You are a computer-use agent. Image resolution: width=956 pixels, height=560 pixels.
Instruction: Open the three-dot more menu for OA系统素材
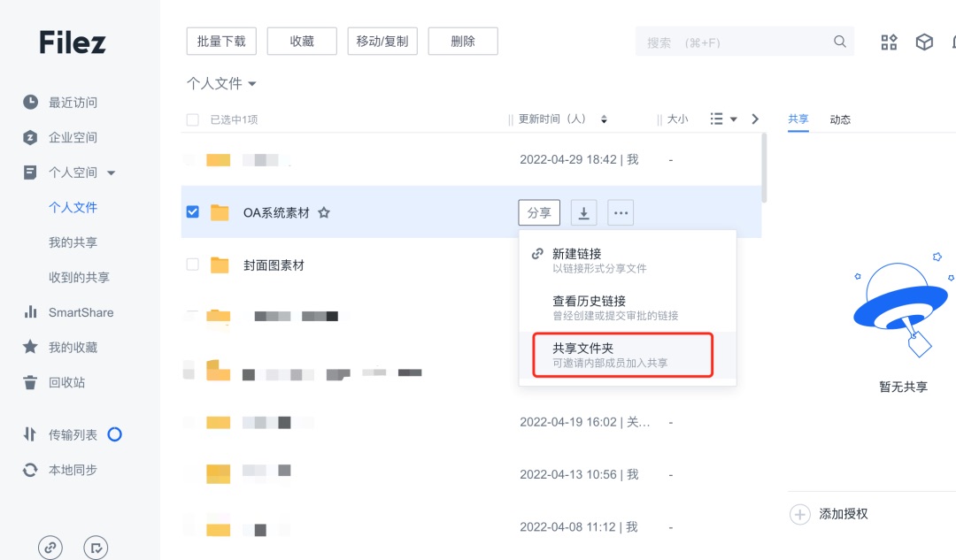click(621, 212)
